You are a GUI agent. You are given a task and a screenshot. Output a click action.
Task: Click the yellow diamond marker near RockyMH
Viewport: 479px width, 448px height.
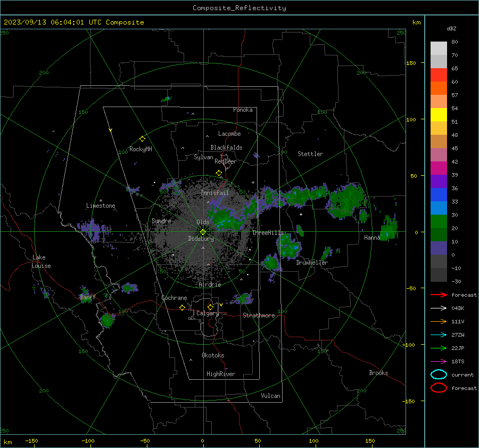[142, 139]
